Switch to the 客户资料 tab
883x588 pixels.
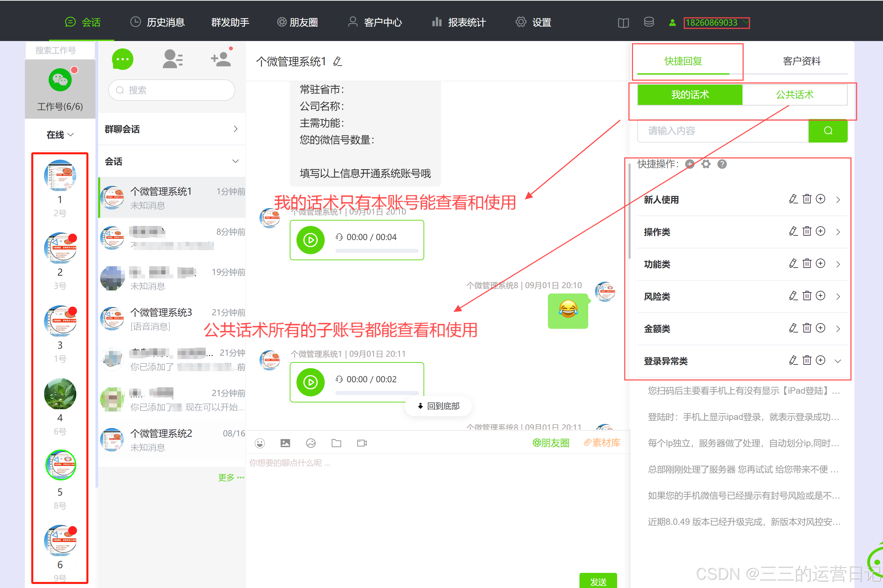tap(801, 61)
